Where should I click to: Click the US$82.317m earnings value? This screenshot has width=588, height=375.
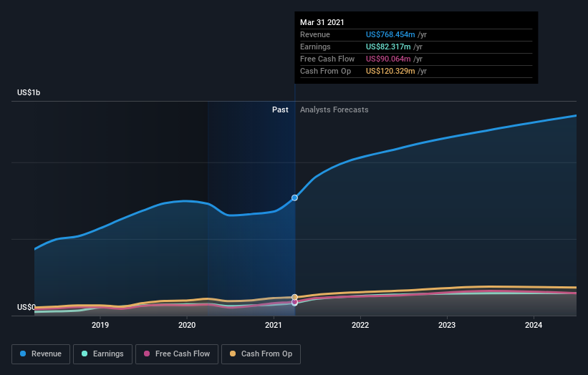tap(388, 47)
